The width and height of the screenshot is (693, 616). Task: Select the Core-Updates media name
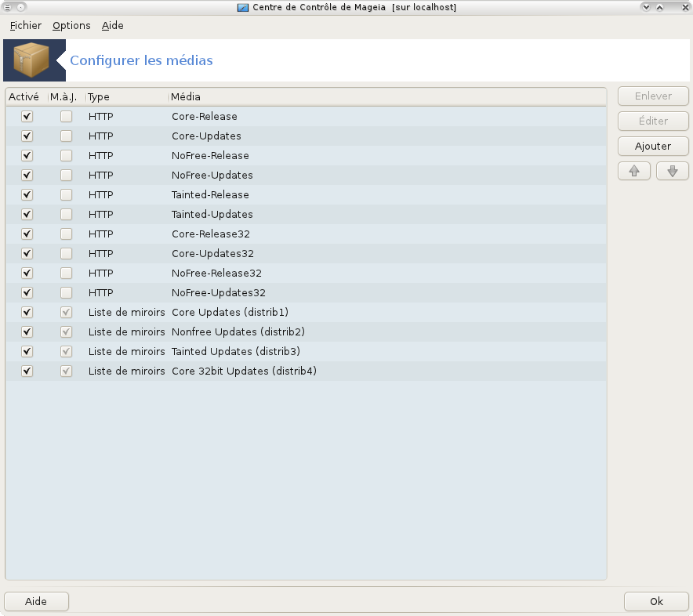pos(206,136)
